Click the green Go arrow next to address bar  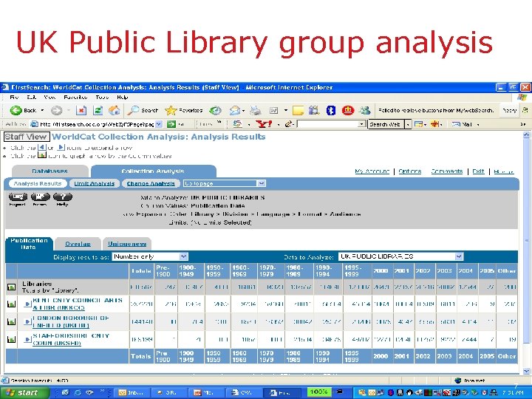tap(171, 124)
